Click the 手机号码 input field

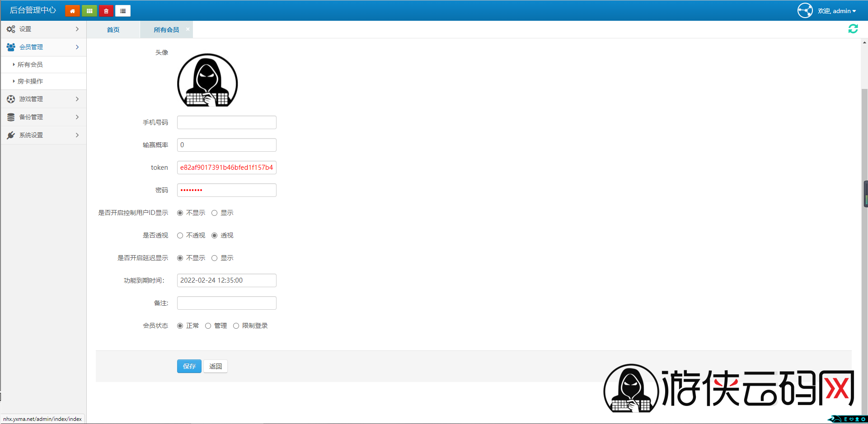(x=227, y=122)
